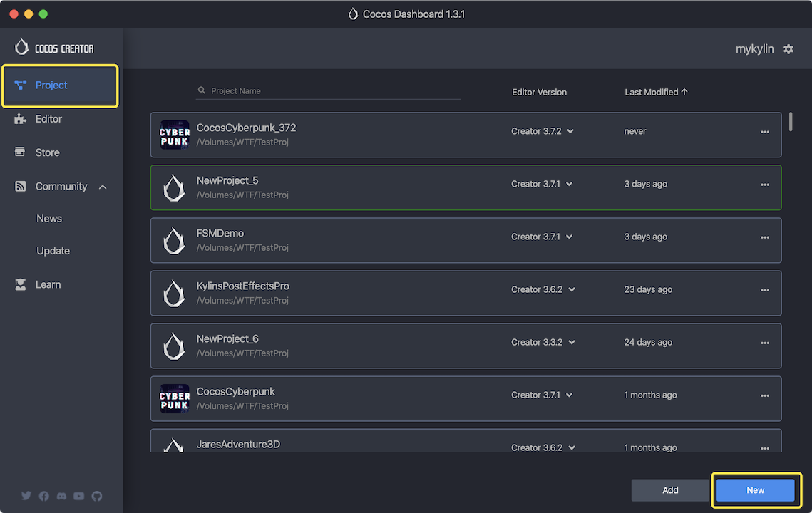The image size is (812, 513).
Task: Reverse sorting by clicking the Last Modified arrow
Action: (x=683, y=91)
